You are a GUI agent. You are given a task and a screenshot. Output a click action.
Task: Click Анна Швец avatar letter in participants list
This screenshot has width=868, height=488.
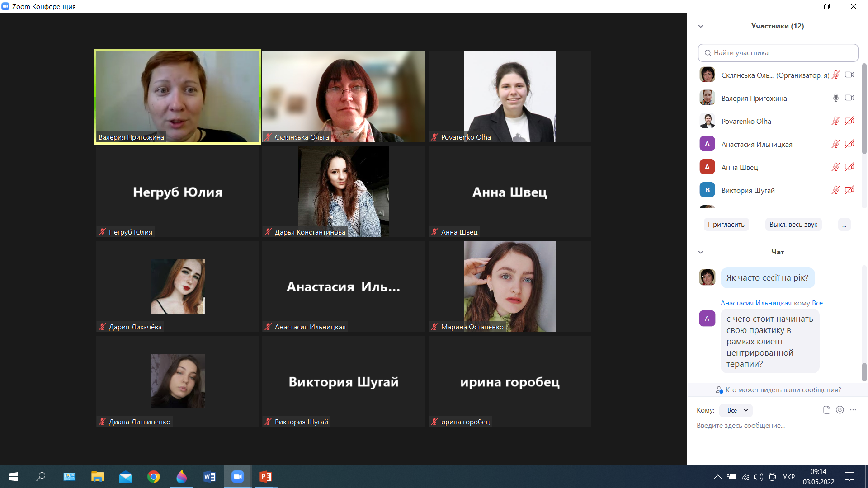707,167
